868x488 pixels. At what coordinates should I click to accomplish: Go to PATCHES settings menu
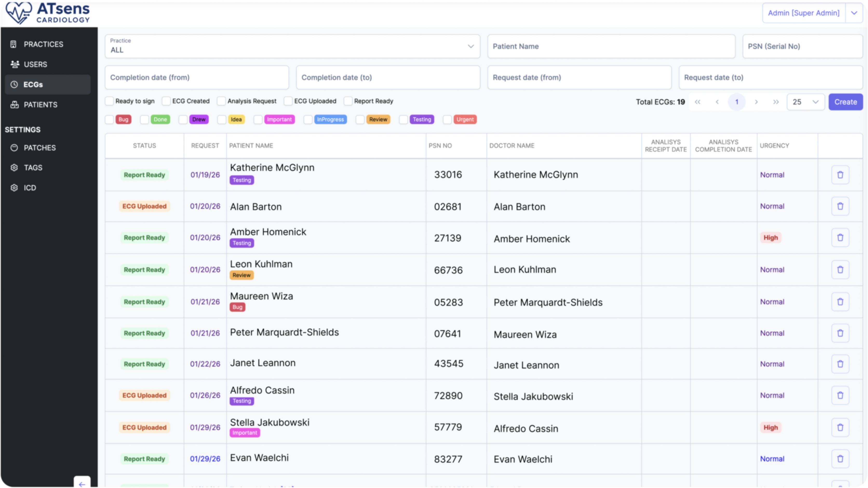[40, 148]
